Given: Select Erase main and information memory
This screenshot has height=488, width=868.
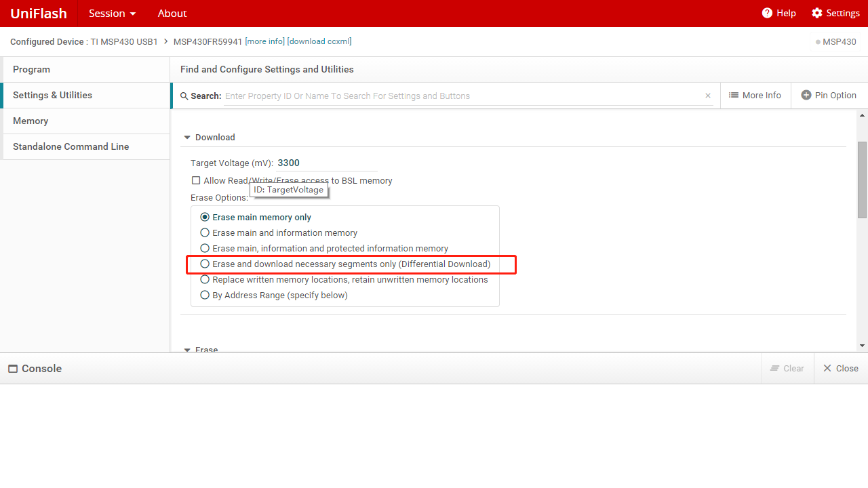Looking at the screenshot, I should click(205, 232).
